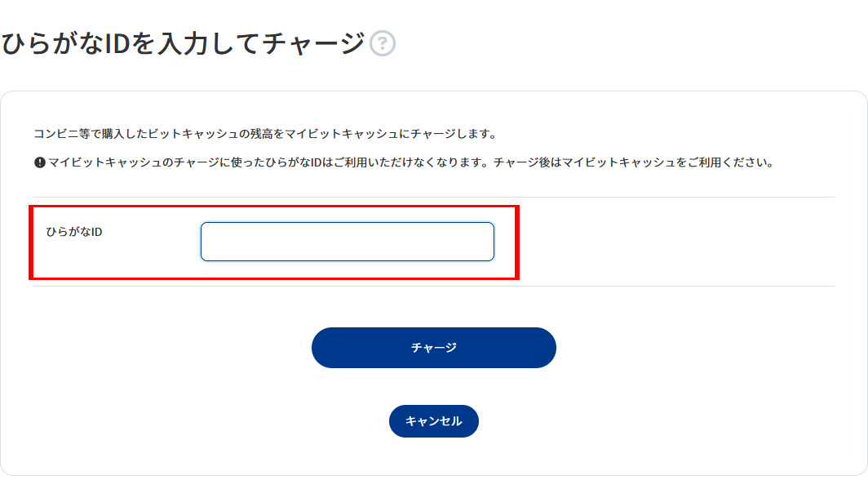Open help for charging with ひらがなID

coord(382,42)
